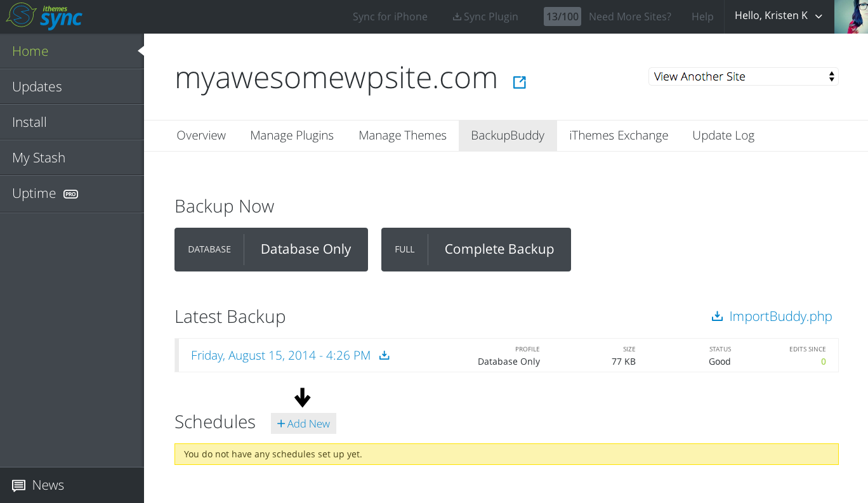
Task: Open Install in sidebar
Action: click(72, 122)
